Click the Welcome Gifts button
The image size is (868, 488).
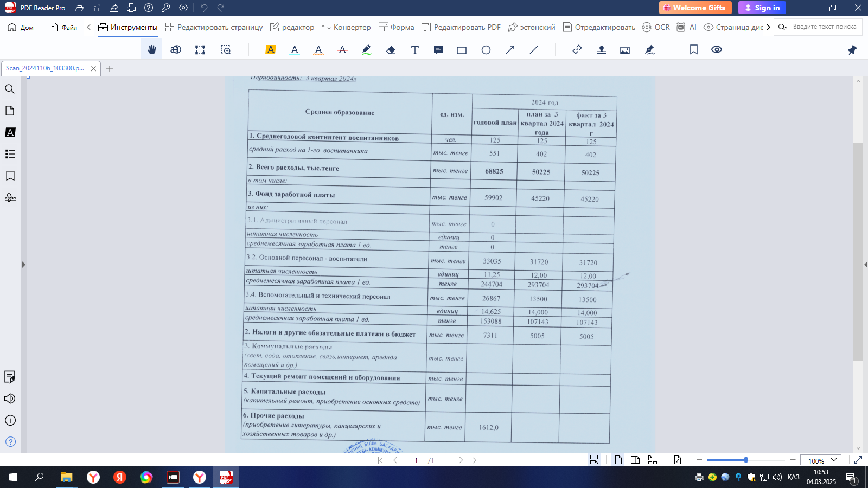pos(695,8)
